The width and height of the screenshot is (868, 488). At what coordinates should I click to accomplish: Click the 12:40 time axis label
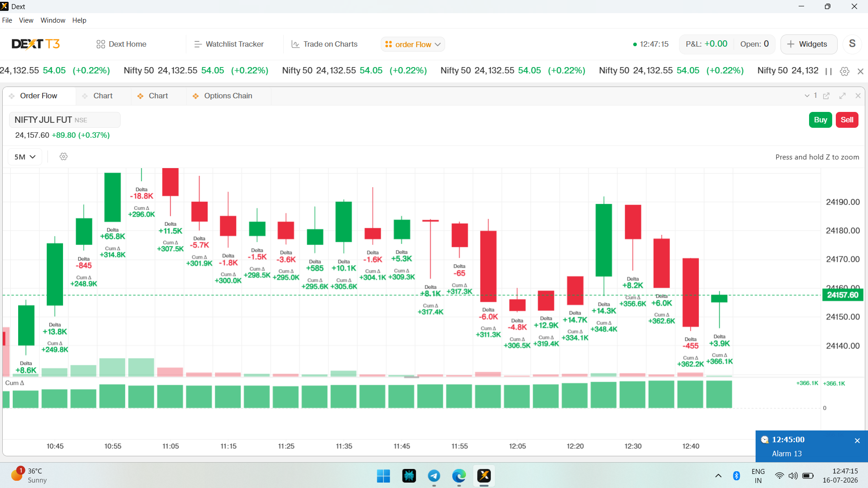(x=691, y=446)
